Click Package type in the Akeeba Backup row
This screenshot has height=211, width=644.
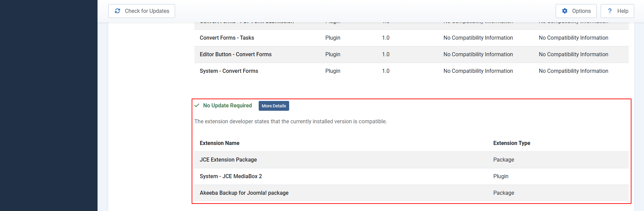click(x=503, y=193)
